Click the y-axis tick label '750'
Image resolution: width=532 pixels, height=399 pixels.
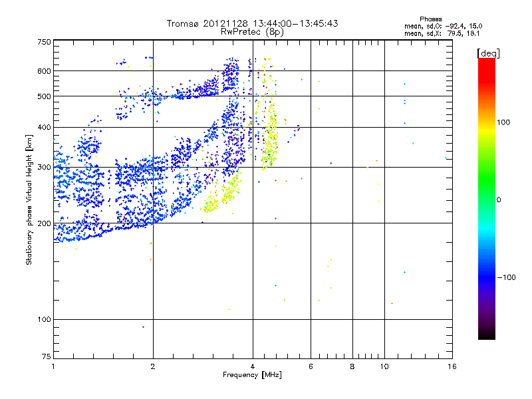point(44,42)
